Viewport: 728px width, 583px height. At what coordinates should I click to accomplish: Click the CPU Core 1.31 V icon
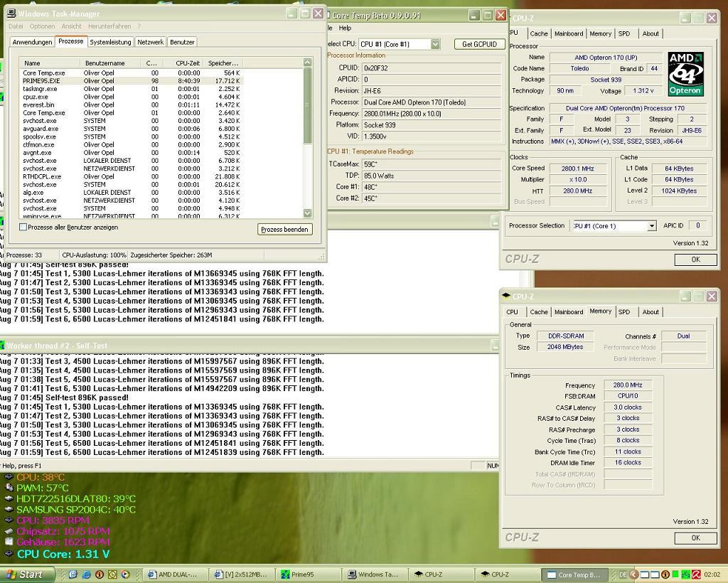pyautogui.click(x=9, y=553)
